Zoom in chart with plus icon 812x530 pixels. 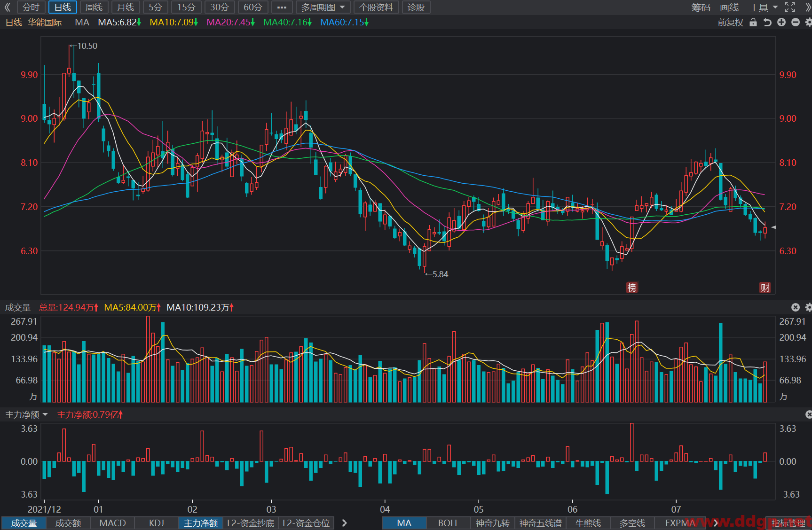pos(781,22)
